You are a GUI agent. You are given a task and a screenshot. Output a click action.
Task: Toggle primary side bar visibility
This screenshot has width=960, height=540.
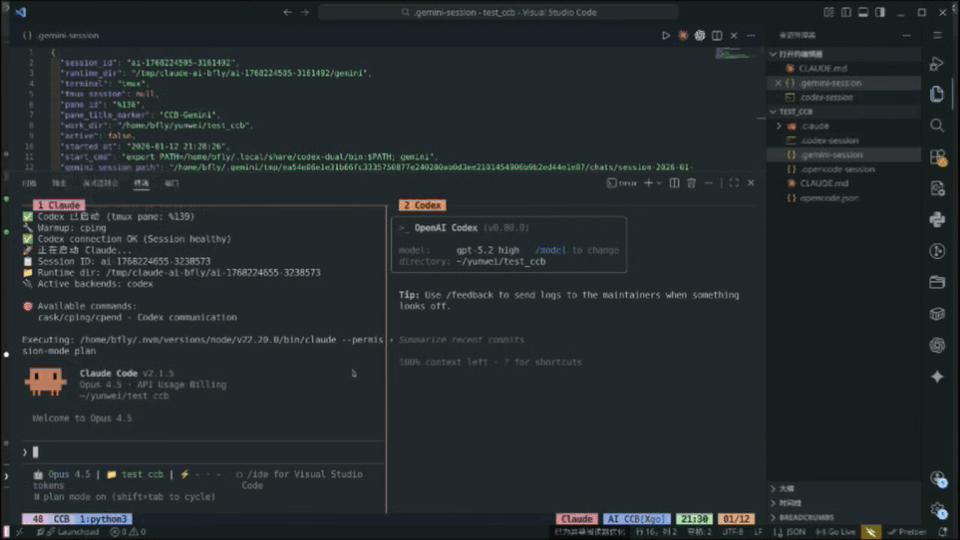click(x=846, y=12)
